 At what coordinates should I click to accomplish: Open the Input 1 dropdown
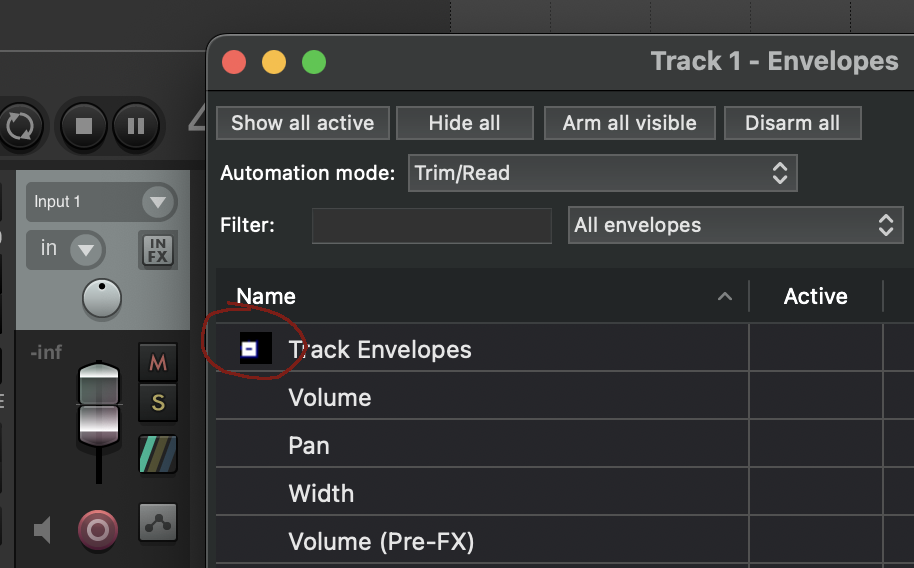pyautogui.click(x=101, y=202)
